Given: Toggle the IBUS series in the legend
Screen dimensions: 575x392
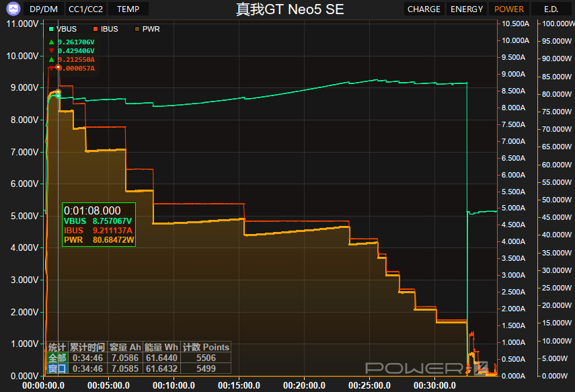Looking at the screenshot, I should [105, 29].
